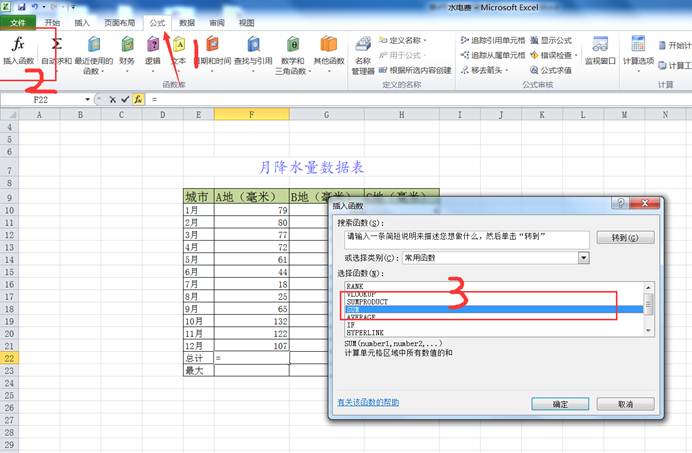
Task: Click the formula bar confirm checkmark
Action: pos(125,100)
